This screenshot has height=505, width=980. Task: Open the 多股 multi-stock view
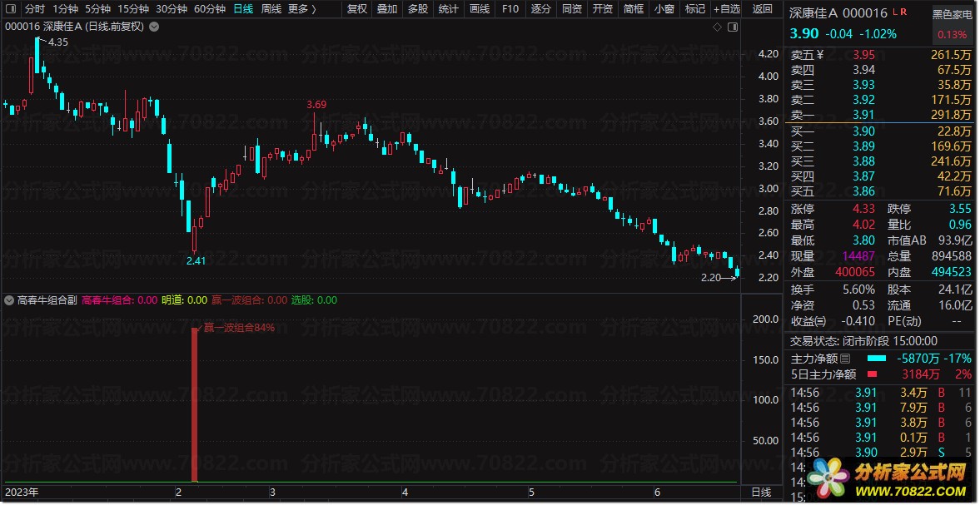417,9
